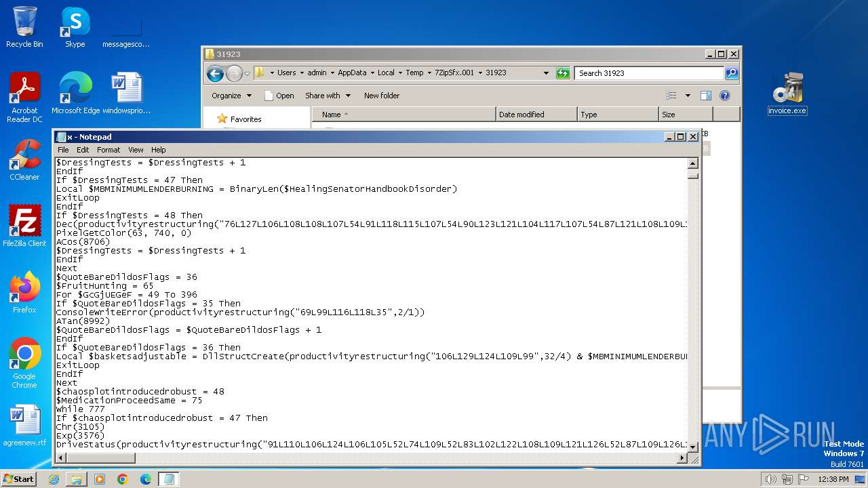Sort by the Size column header
This screenshot has width=868, height=488.
[x=686, y=115]
